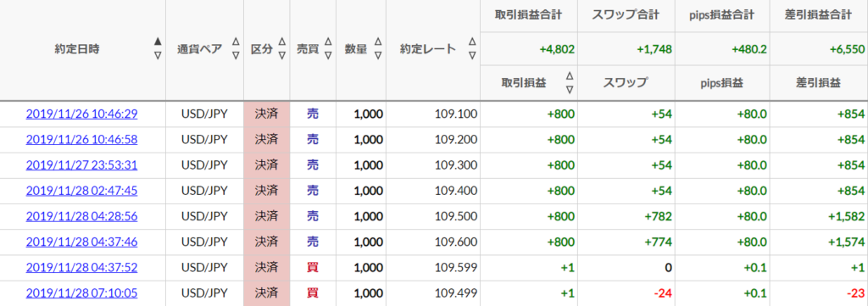
Task: Open trade dated 2019/11/28 04:37:46
Action: (81, 242)
